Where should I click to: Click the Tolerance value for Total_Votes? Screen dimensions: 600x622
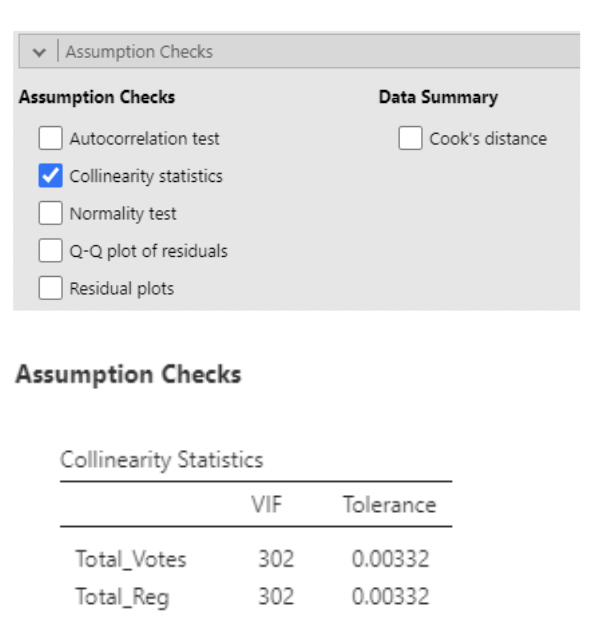point(390,559)
